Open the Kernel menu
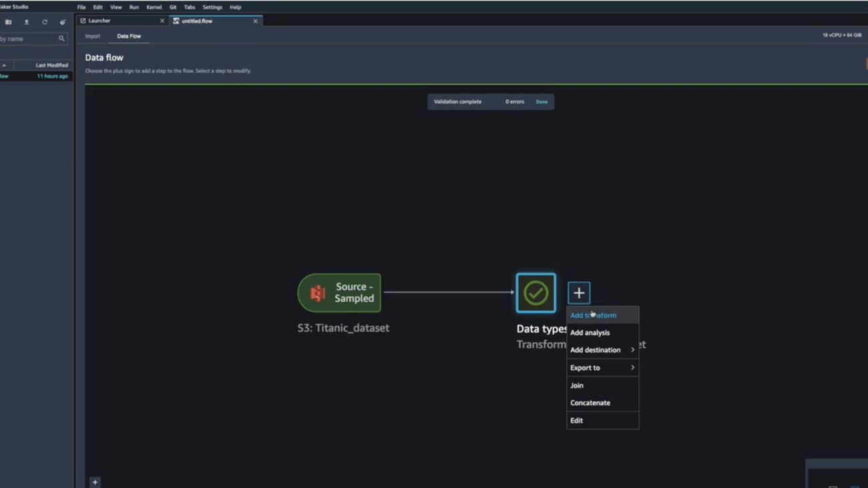This screenshot has height=488, width=868. (154, 7)
